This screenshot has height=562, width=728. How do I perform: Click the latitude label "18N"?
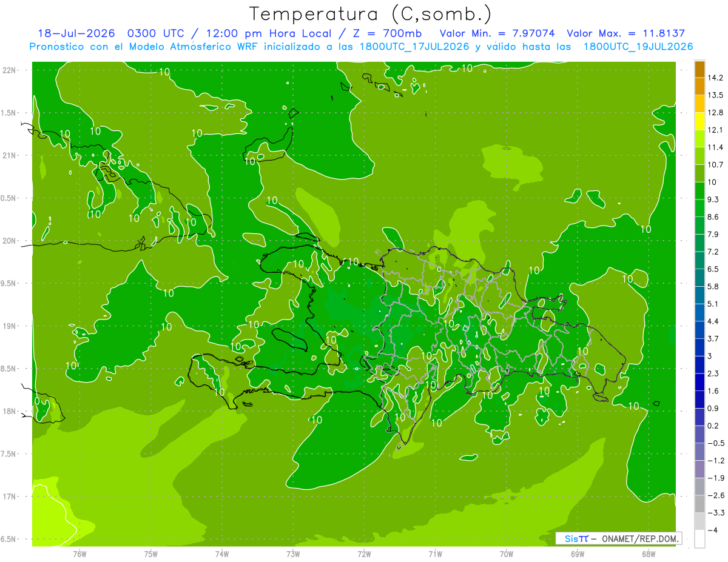coord(8,412)
